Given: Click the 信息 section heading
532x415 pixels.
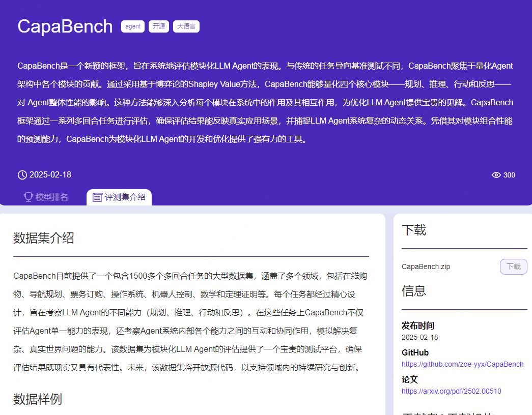Looking at the screenshot, I should (414, 291).
